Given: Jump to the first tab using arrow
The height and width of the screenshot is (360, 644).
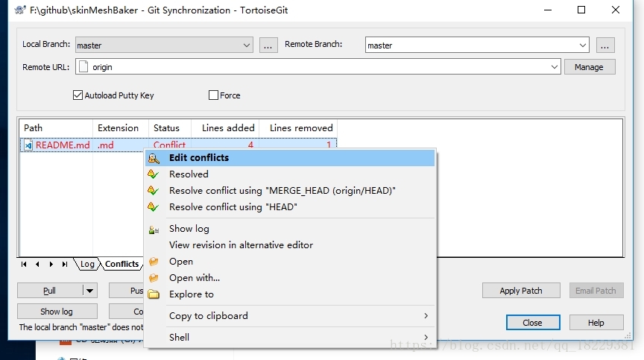Looking at the screenshot, I should (x=24, y=264).
